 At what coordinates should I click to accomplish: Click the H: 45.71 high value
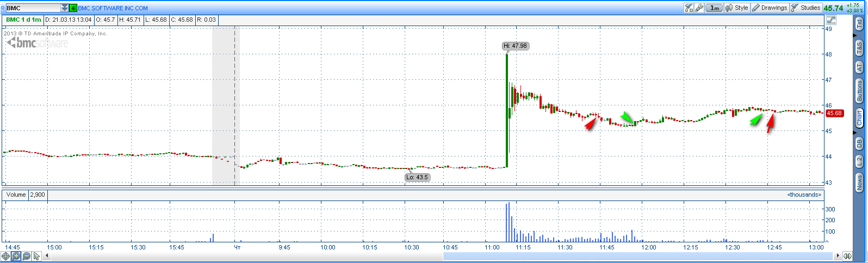(x=129, y=20)
